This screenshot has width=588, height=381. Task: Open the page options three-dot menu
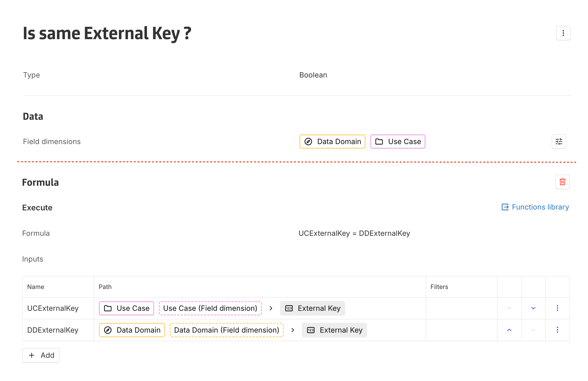(563, 33)
